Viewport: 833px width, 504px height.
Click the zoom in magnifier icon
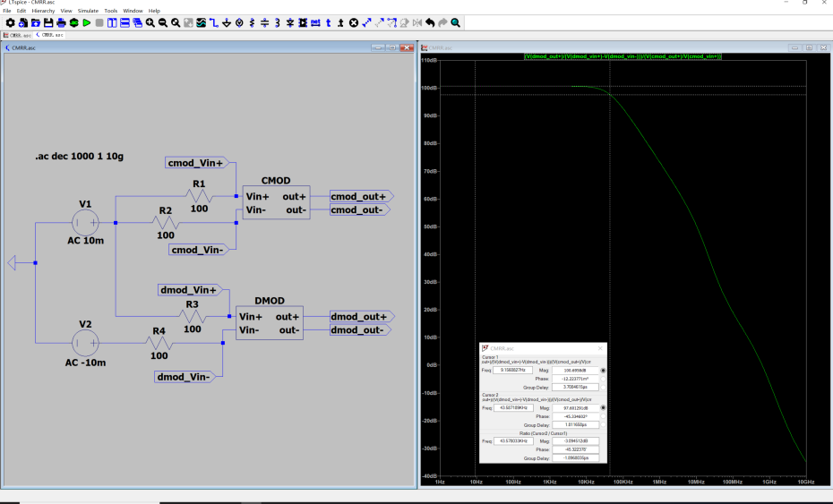coord(150,23)
